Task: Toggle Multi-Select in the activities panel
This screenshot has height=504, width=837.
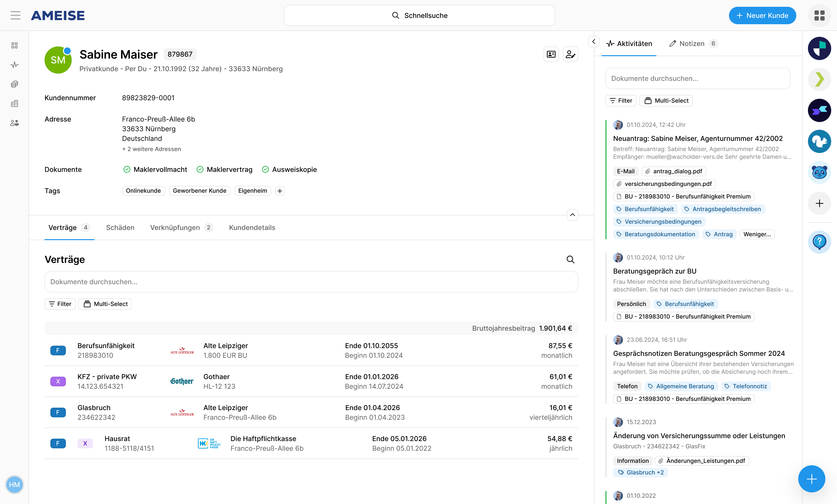Action: click(x=666, y=100)
